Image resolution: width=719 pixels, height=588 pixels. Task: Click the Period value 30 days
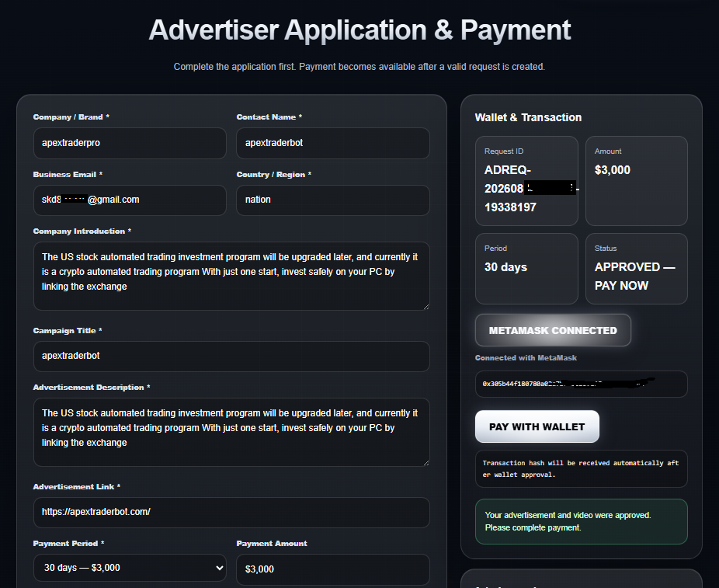[505, 267]
